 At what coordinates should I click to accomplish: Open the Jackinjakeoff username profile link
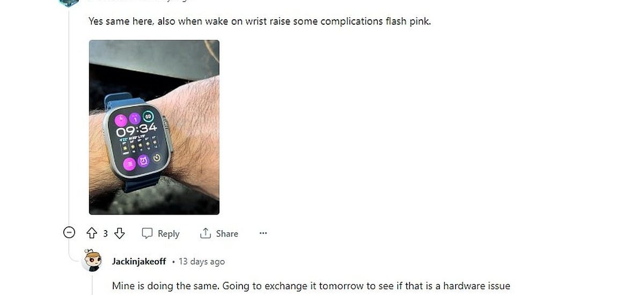click(139, 262)
